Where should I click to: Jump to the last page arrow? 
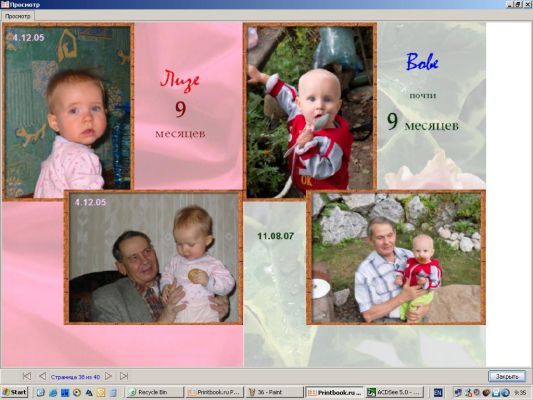coord(124,376)
